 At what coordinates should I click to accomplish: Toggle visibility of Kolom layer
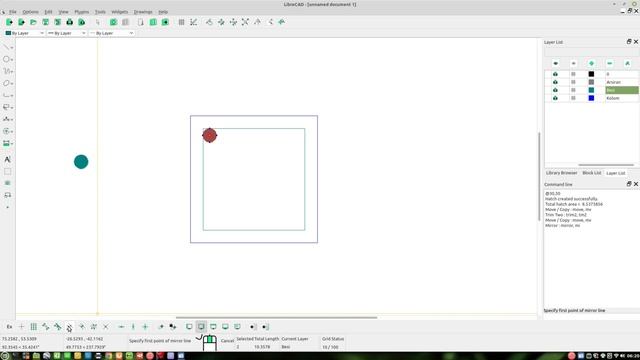click(x=555, y=98)
